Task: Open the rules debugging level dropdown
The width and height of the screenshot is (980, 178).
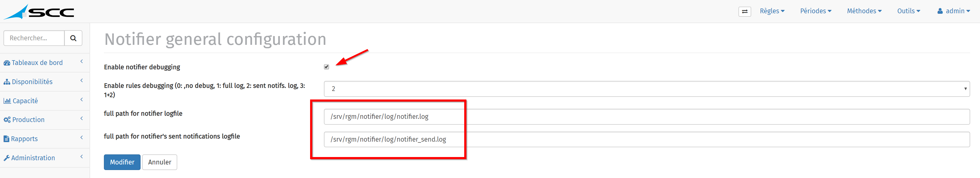Action: pyautogui.click(x=647, y=89)
